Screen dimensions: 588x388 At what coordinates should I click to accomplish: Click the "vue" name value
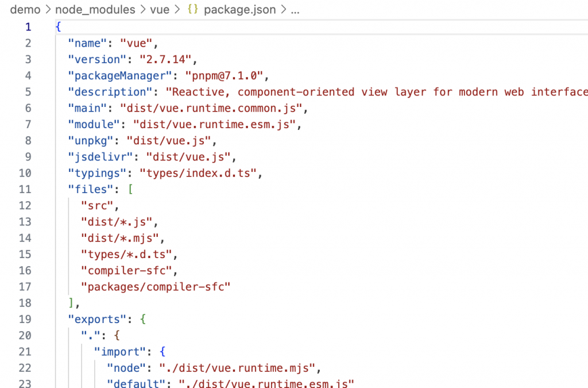click(x=137, y=43)
